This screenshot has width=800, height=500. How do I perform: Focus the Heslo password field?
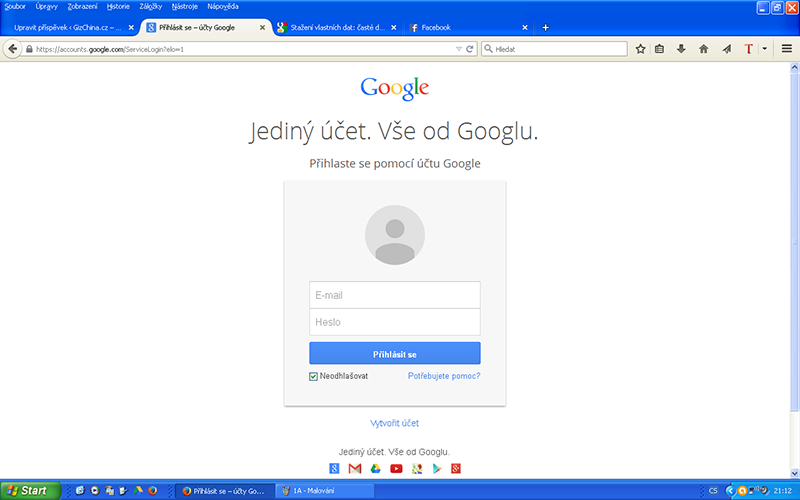coord(394,322)
